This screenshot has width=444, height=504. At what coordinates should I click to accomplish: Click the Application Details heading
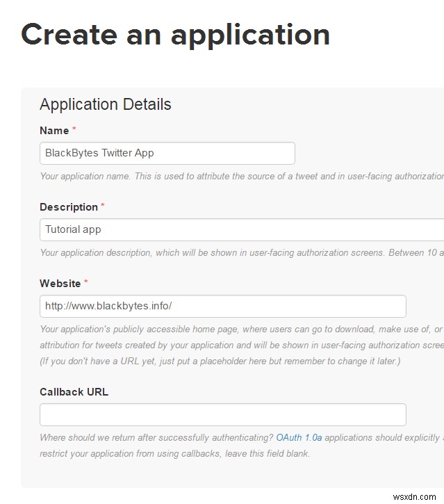click(106, 104)
